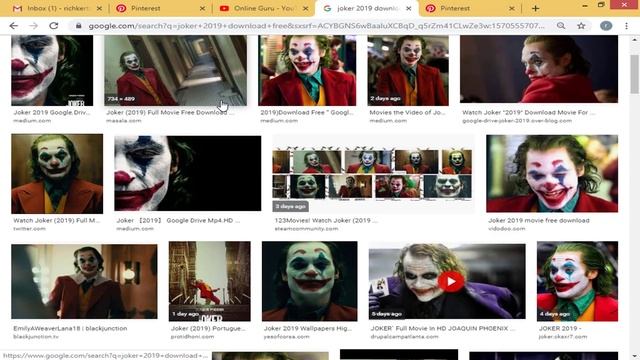Open EmilyAWeaverLana18 blackjunction image
640x360 pixels.
click(84, 282)
